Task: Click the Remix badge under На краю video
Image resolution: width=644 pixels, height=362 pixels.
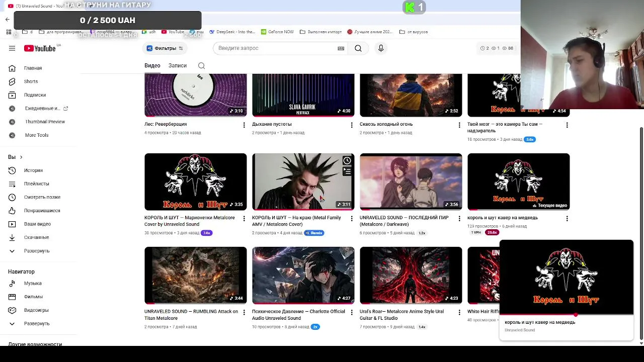Action: (314, 233)
